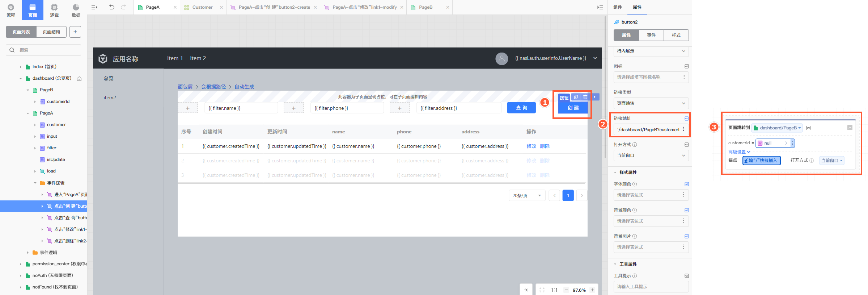The image size is (868, 295).
Task: Switch to 页面结构 view
Action: (51, 32)
